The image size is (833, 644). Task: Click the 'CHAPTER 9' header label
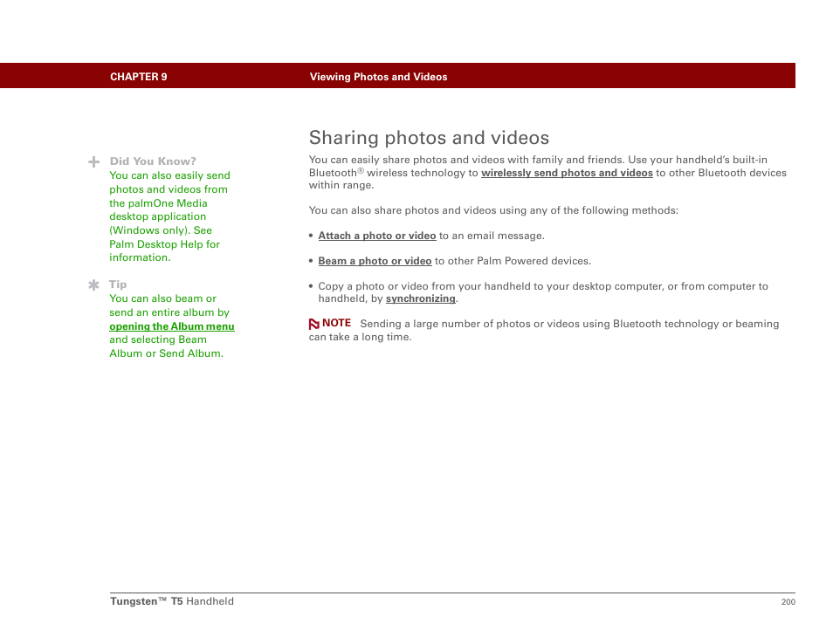(x=139, y=77)
